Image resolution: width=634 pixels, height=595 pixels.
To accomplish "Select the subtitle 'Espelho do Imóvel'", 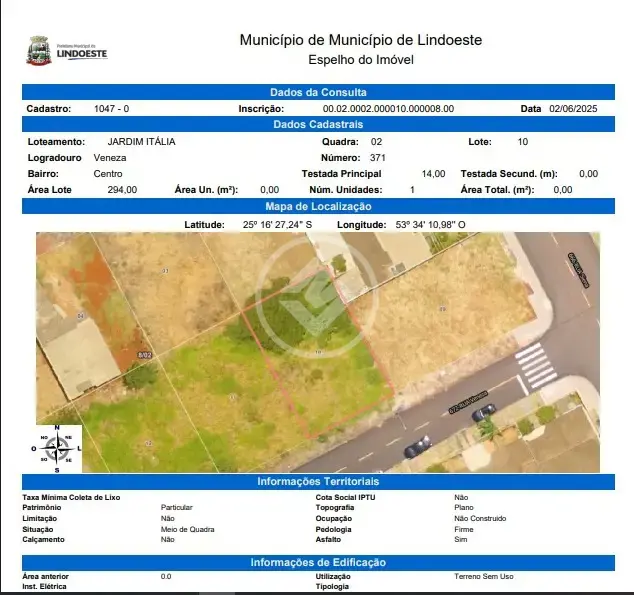I will [361, 60].
